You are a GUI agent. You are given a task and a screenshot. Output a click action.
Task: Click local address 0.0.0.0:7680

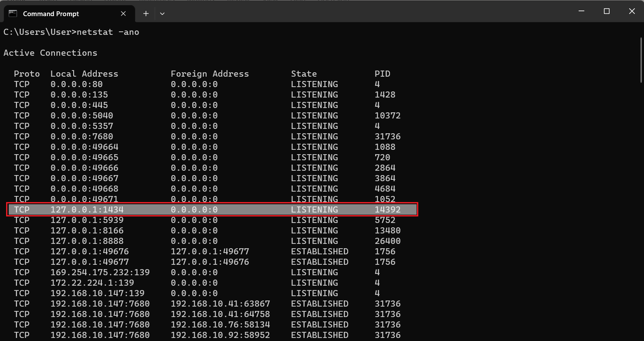click(x=82, y=136)
